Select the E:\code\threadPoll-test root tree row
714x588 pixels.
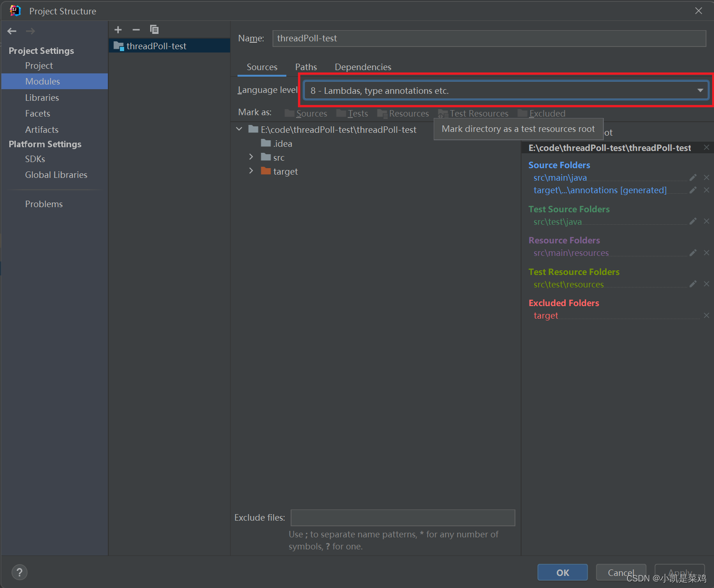(x=332, y=130)
